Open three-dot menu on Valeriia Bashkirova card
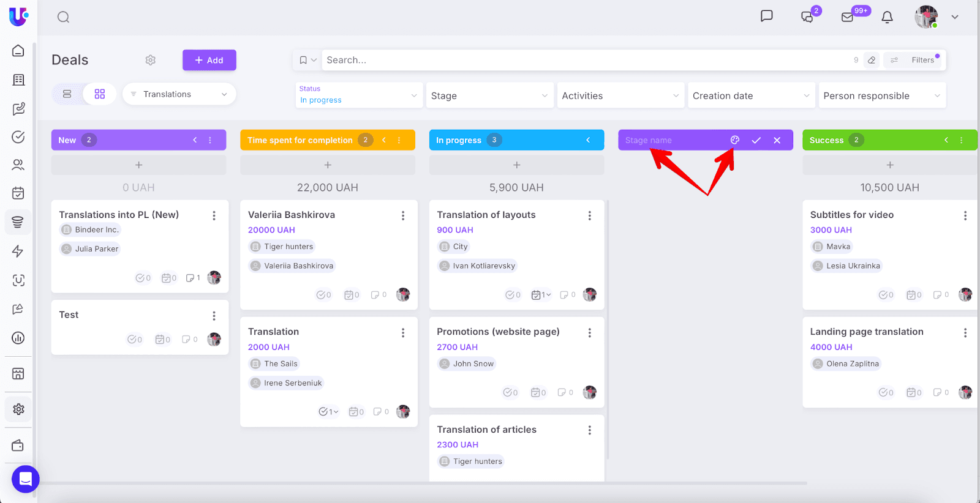Viewport: 980px width, 503px height. tap(403, 215)
